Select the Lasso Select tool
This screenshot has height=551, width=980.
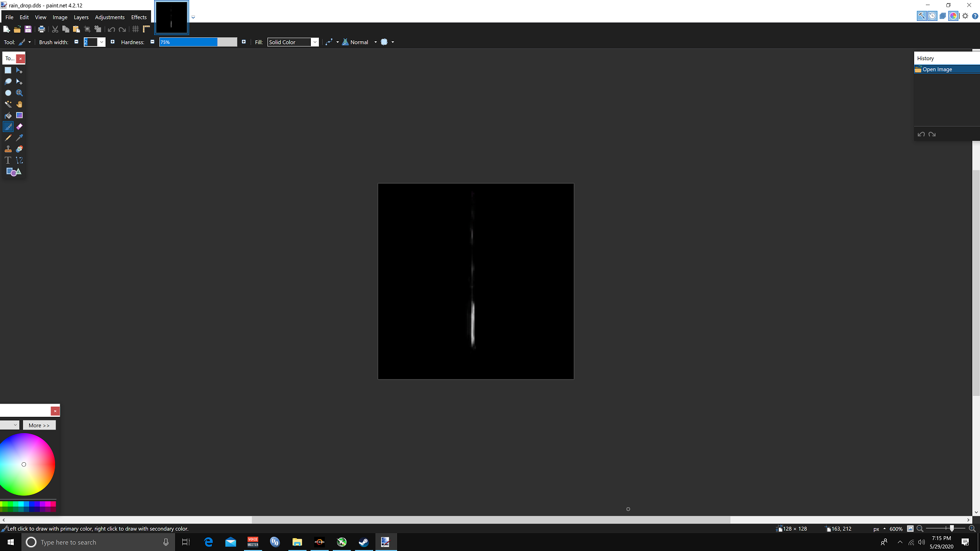[x=8, y=82]
